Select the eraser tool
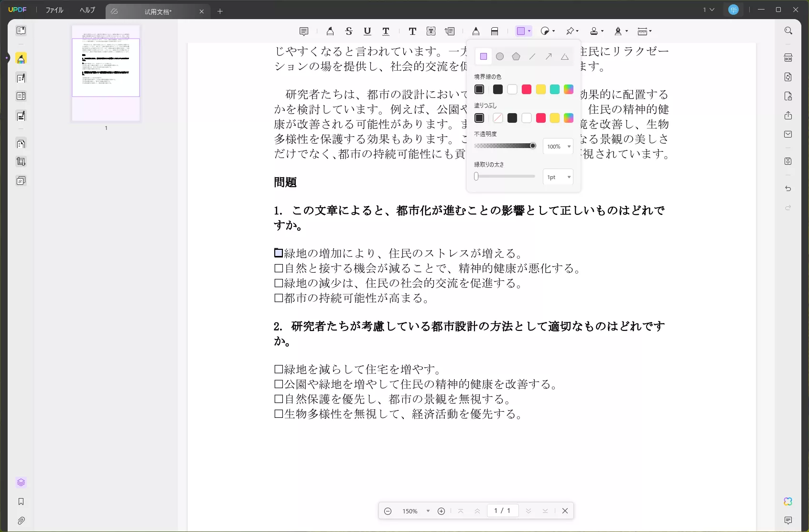 (x=495, y=32)
